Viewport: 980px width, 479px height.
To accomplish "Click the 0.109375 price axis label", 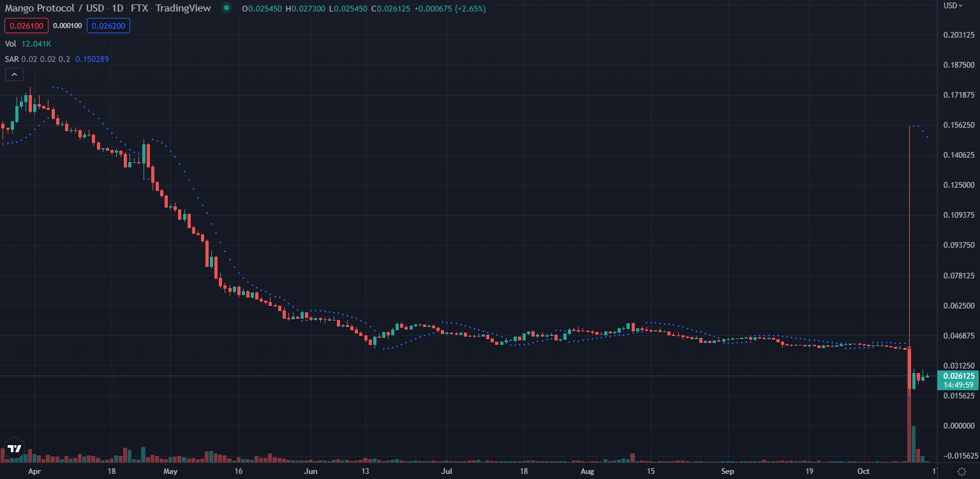I will click(x=959, y=215).
